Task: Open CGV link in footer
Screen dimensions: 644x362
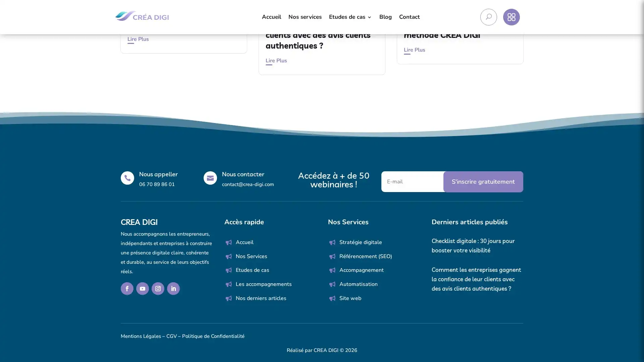Action: [x=171, y=336]
